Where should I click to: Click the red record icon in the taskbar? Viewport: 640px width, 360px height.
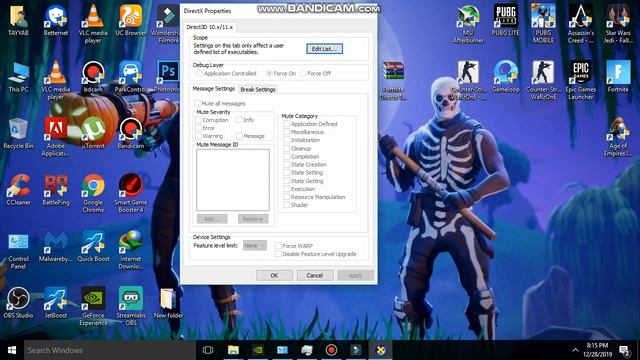331,350
